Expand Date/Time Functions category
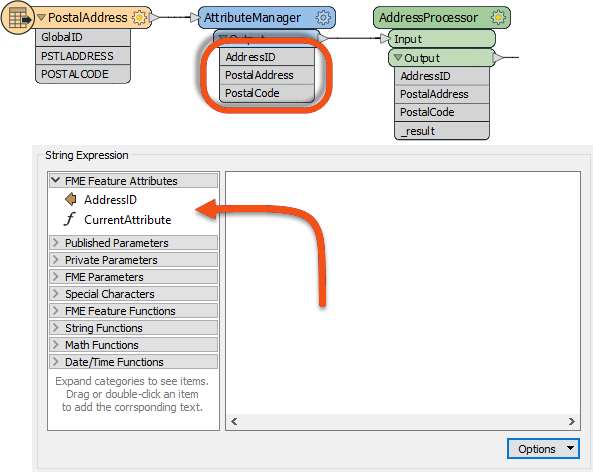The image size is (593, 472). click(x=56, y=362)
